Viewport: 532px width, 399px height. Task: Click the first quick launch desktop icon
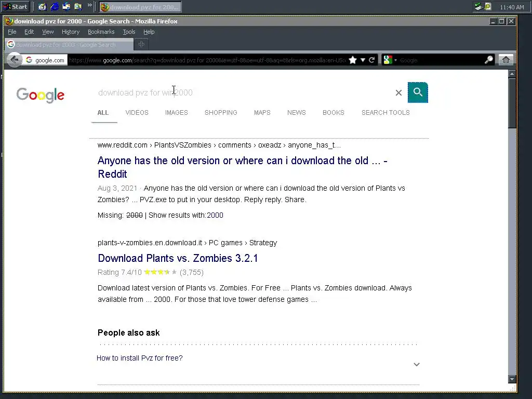point(42,7)
